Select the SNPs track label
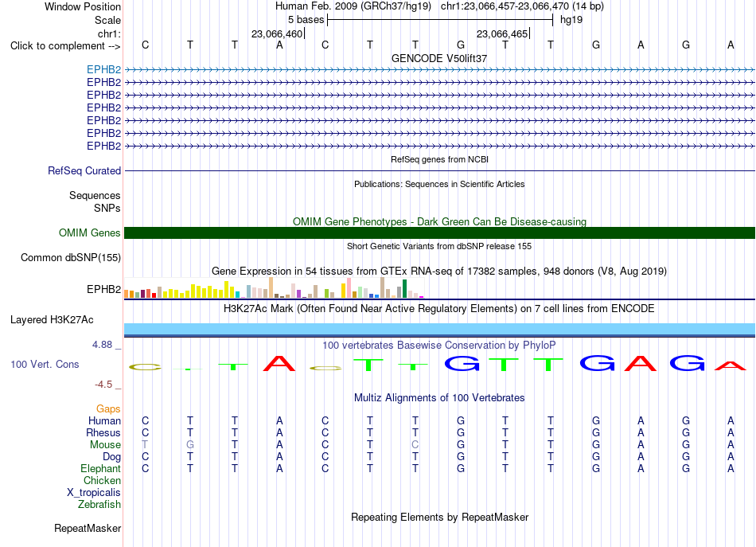 [x=107, y=208]
